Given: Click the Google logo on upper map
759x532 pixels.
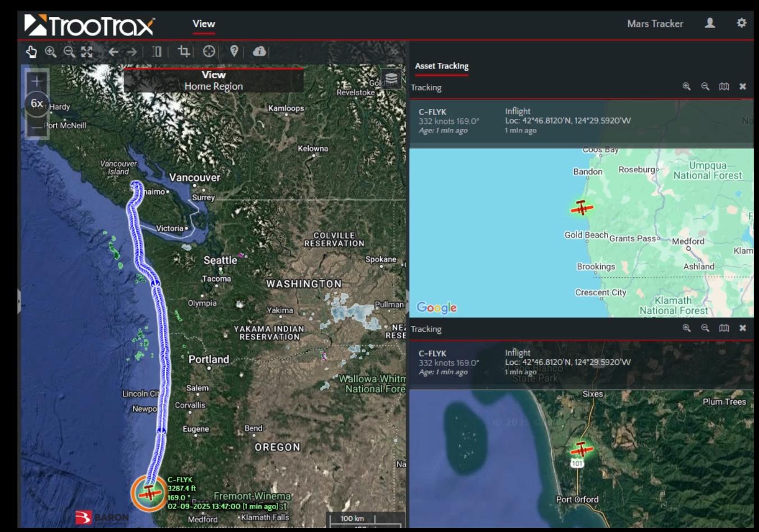Looking at the screenshot, I should (x=437, y=308).
